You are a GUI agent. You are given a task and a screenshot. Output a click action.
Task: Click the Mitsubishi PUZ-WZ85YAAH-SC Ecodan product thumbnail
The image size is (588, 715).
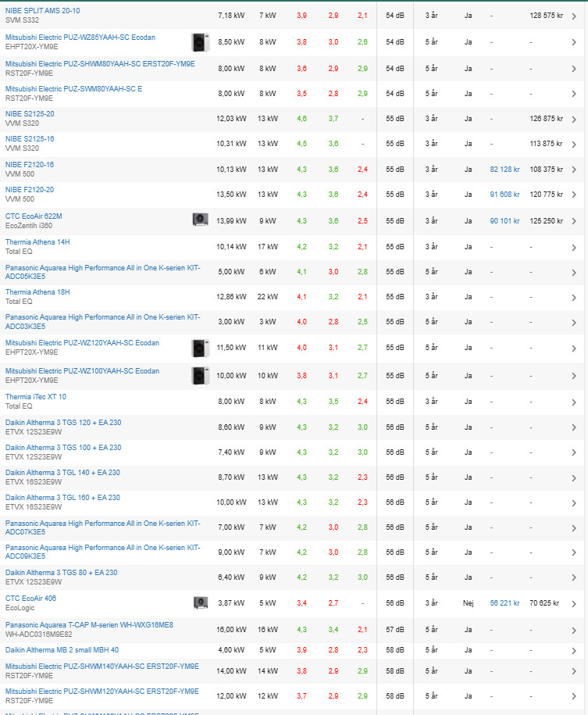(x=200, y=41)
